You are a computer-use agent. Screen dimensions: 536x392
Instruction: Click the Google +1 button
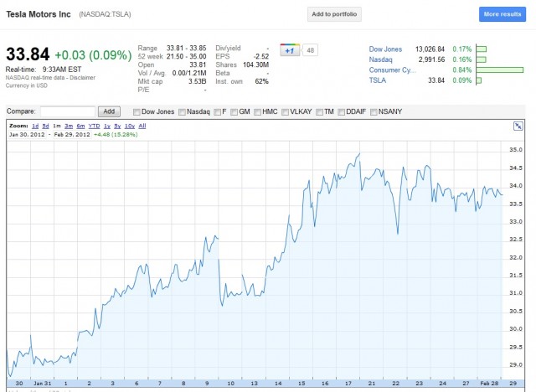[x=290, y=50]
